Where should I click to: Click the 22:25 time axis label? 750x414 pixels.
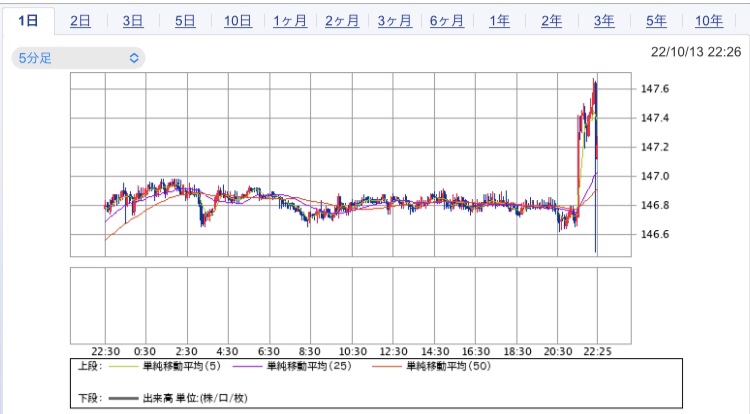(x=597, y=352)
